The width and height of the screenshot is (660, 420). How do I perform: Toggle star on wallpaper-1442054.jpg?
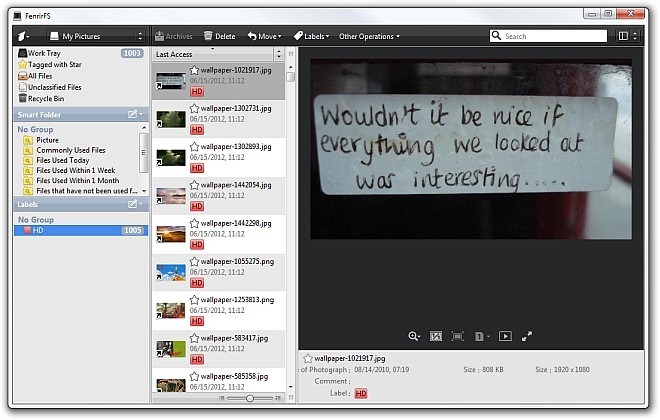[194, 185]
